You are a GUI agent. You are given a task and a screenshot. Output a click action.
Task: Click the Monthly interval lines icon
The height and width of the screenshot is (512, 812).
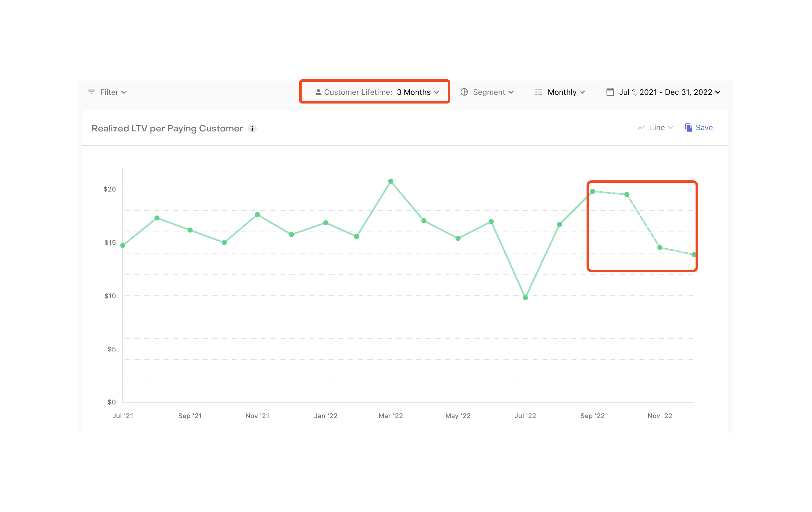[x=538, y=92]
